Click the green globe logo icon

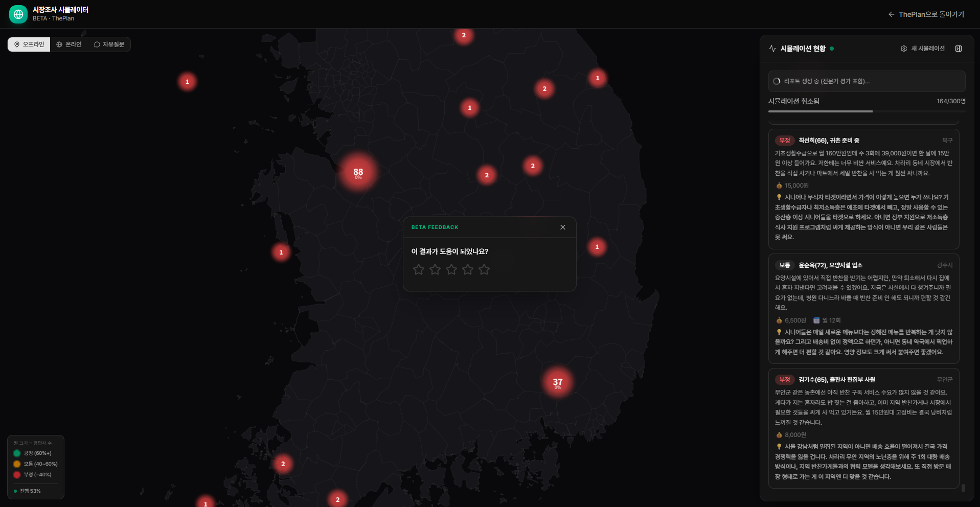tap(18, 14)
